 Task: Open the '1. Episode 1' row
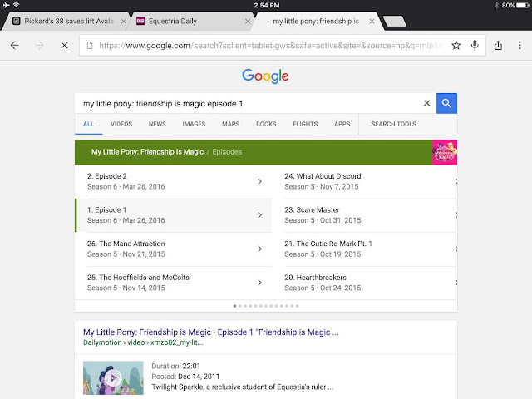pyautogui.click(x=174, y=215)
